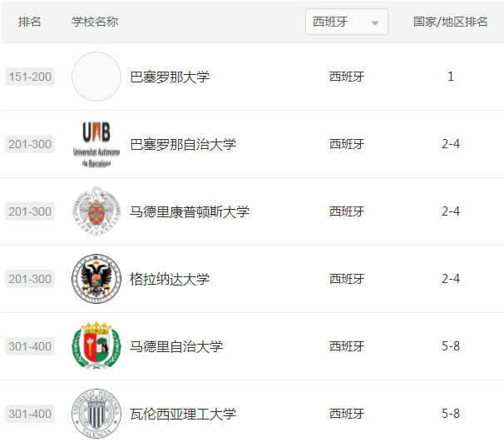Click the empty logo placeholder for 巴塞罗那大学
The height and width of the screenshot is (447, 504).
[x=96, y=77]
